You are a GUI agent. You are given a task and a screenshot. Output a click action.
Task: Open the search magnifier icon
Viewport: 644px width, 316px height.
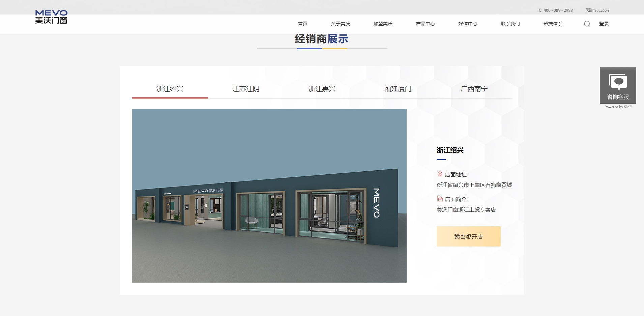pos(587,24)
